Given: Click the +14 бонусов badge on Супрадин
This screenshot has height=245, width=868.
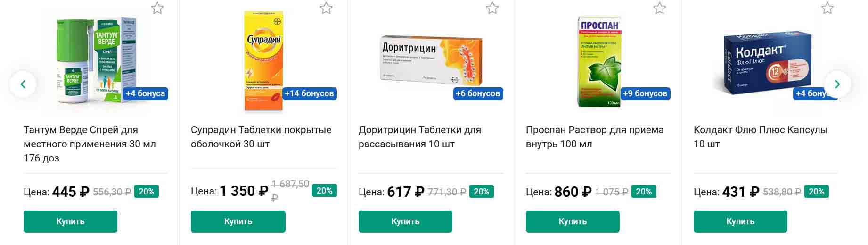Looking at the screenshot, I should [x=309, y=93].
